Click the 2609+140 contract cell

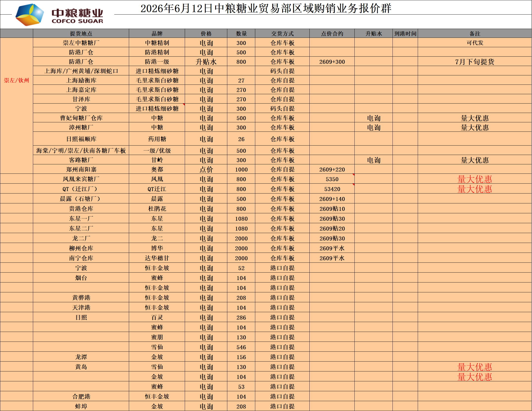(x=332, y=199)
